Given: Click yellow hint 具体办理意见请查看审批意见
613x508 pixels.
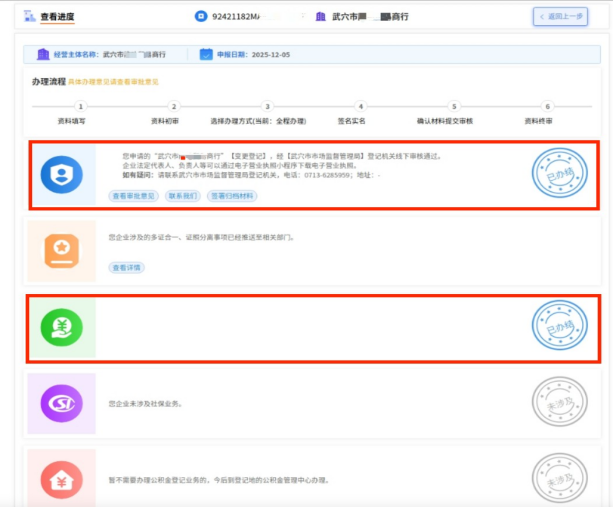Looking at the screenshot, I should point(113,82).
